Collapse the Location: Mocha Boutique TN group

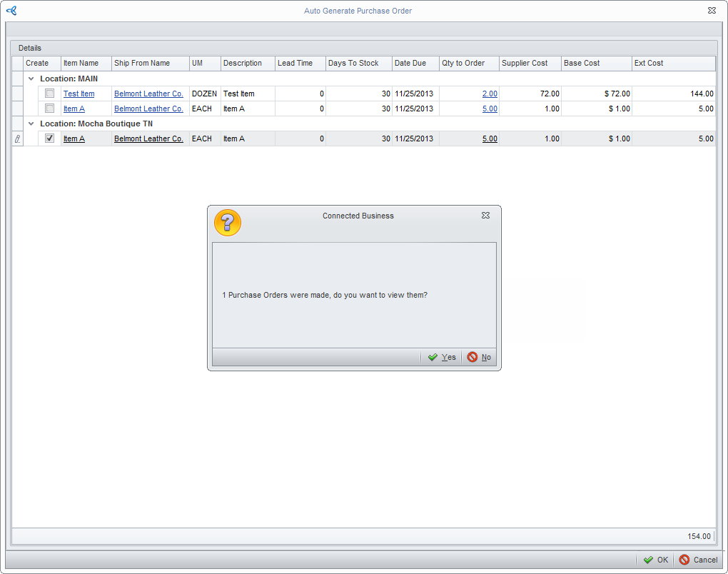coord(31,124)
